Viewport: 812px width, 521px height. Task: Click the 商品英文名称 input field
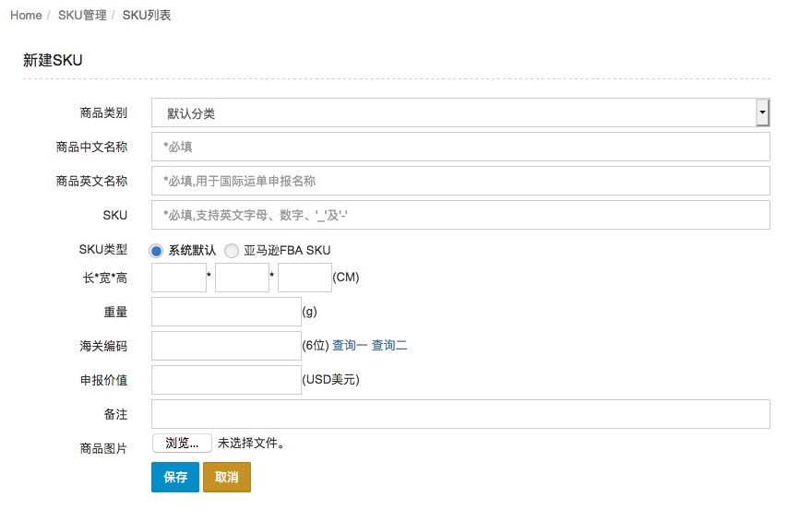(x=460, y=181)
